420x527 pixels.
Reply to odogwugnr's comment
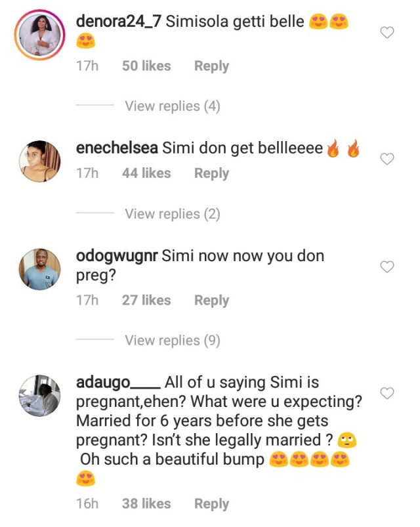[x=212, y=301]
